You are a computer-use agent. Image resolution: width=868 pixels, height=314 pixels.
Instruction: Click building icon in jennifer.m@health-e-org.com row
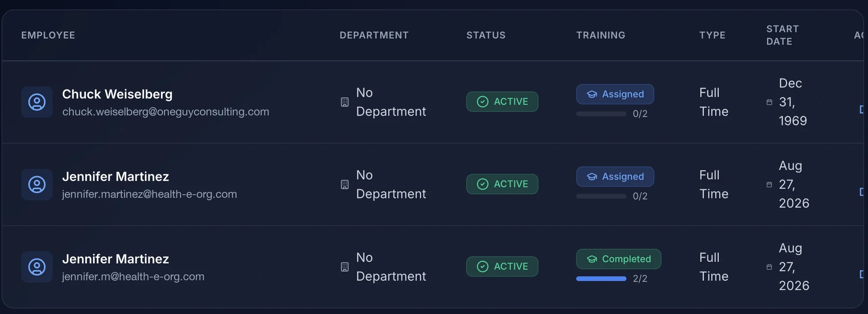click(x=345, y=267)
